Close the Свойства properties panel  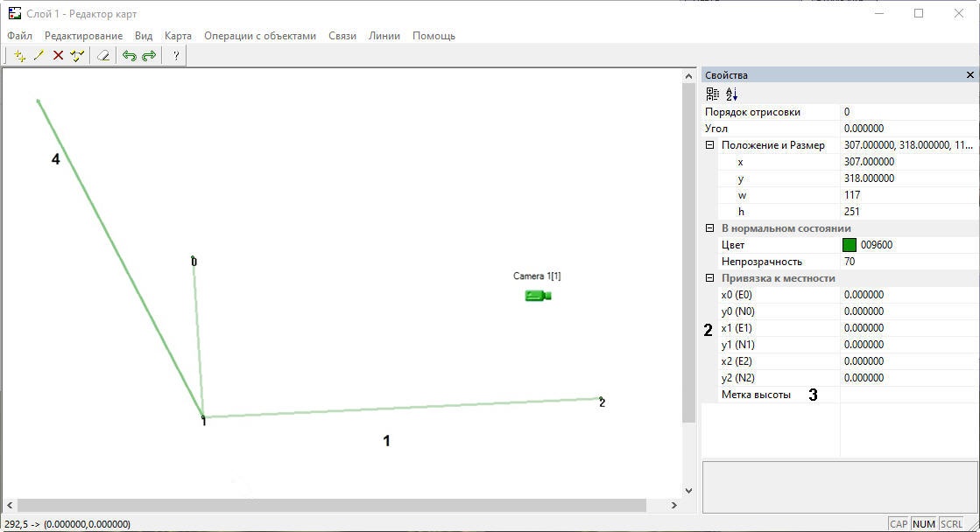pos(969,75)
